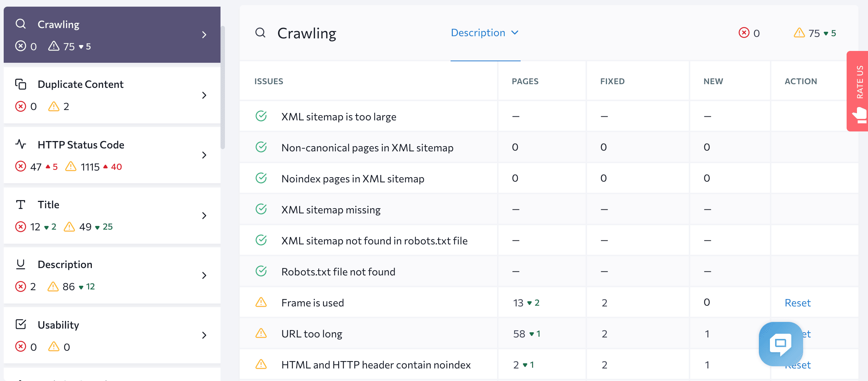This screenshot has width=868, height=381.
Task: Click 'Noindex pages in XML sitemap' text
Action: (353, 179)
